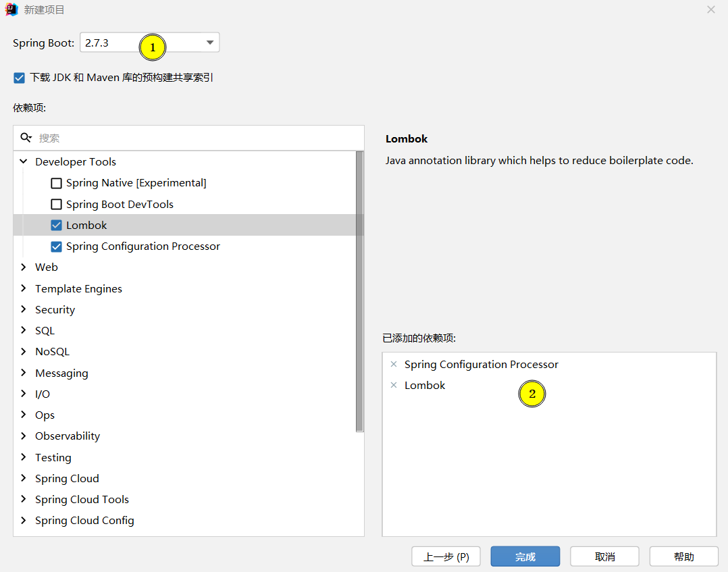Expand the SQL category
The height and width of the screenshot is (572, 728).
tap(23, 330)
